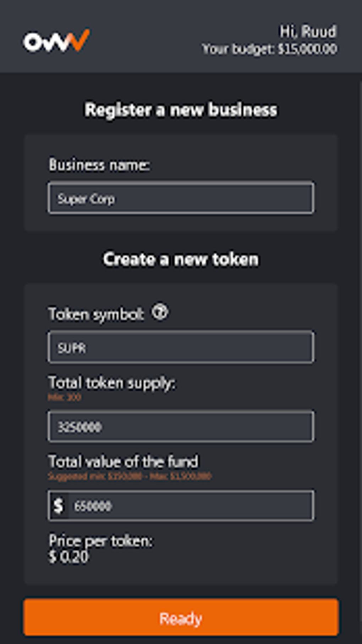Screen dimensions: 362x644
Task: Click the "Business name:" label
Action: click(99, 165)
